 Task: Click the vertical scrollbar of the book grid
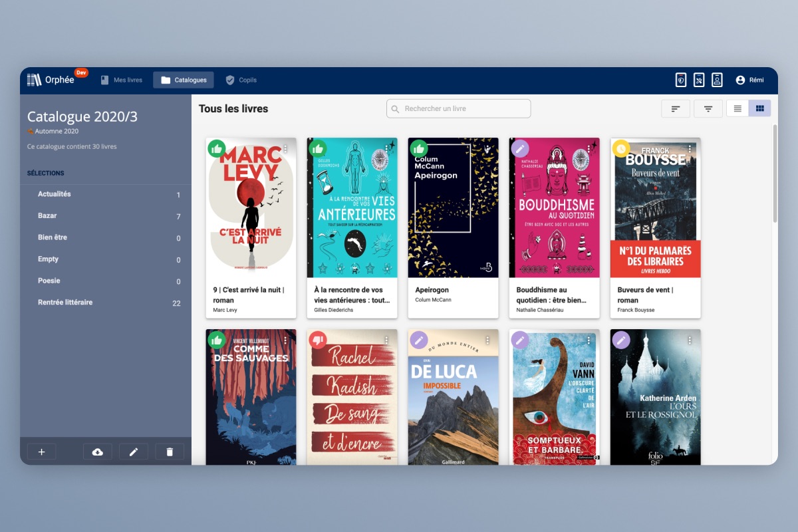(774, 173)
